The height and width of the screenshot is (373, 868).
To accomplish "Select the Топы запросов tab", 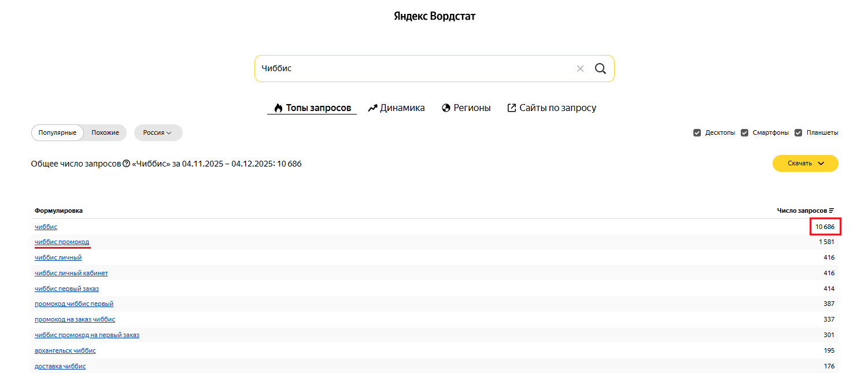I will point(312,108).
